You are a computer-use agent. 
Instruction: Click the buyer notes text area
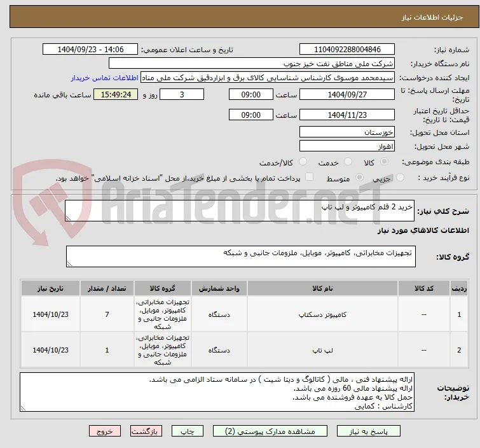point(217,392)
